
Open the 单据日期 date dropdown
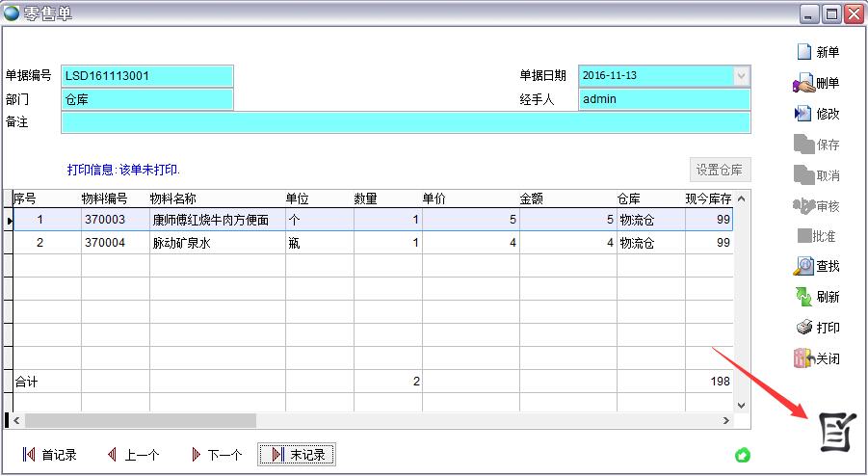point(741,75)
